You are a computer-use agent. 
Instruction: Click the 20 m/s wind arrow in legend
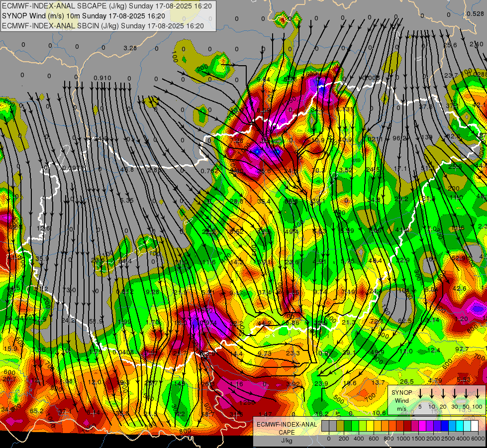(x=443, y=394)
